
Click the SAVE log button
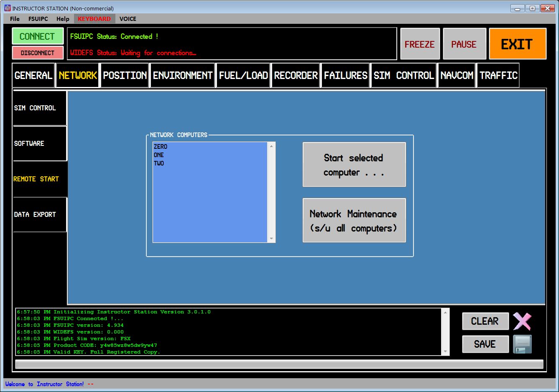pyautogui.click(x=485, y=344)
